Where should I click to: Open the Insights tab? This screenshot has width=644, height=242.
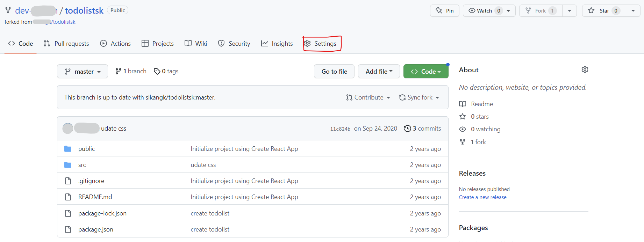277,44
